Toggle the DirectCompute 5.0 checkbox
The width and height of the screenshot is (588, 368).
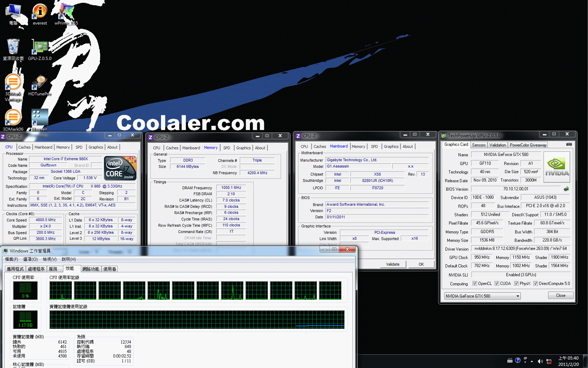(x=535, y=284)
